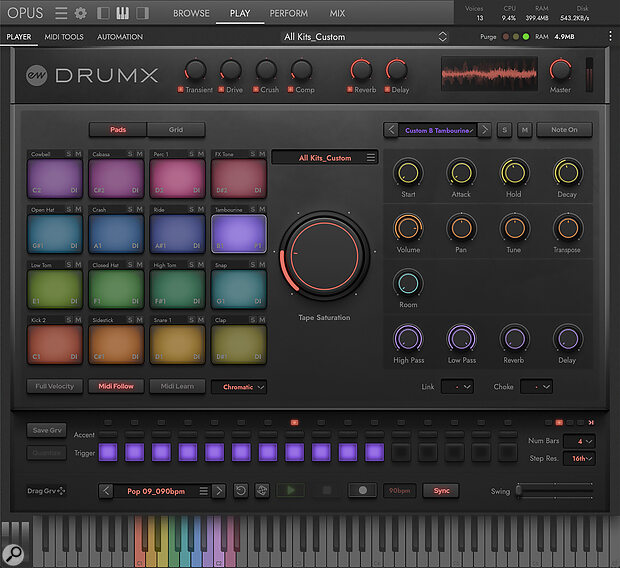Click the waveform display thumbnail
The width and height of the screenshot is (620, 568).
click(489, 74)
